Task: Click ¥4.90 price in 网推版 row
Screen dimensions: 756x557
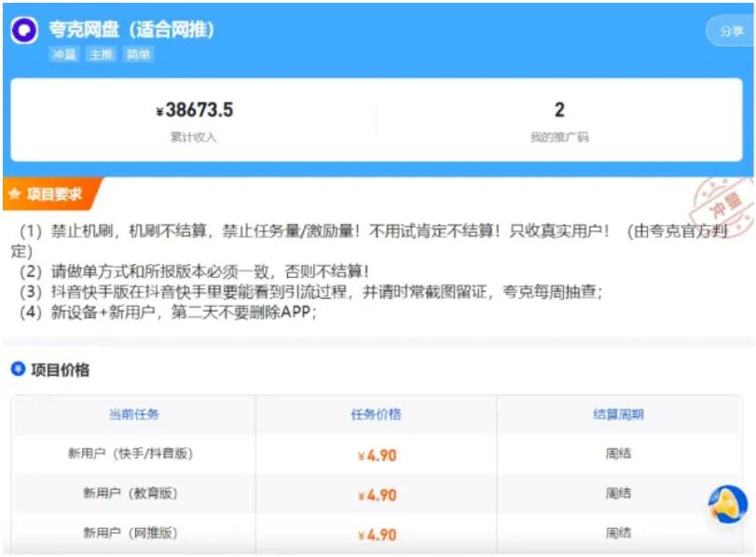Action: (x=377, y=535)
